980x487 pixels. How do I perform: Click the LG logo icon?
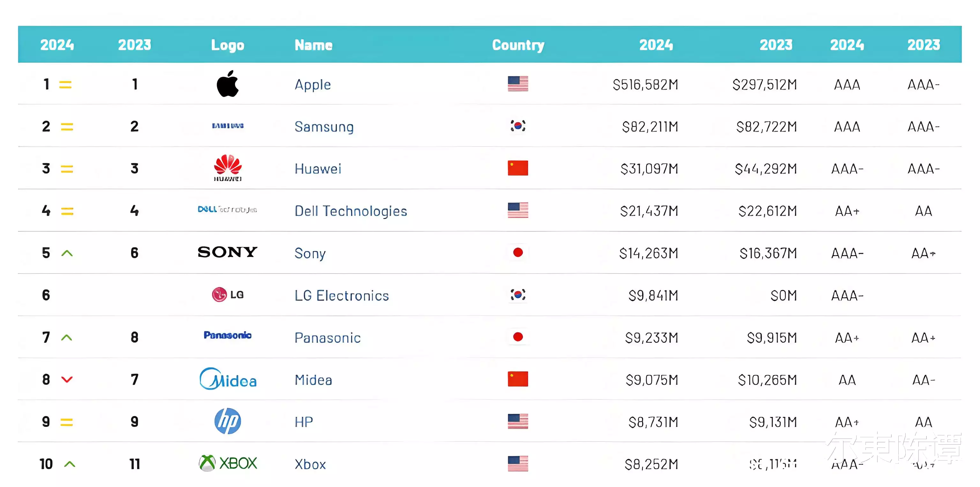click(227, 294)
